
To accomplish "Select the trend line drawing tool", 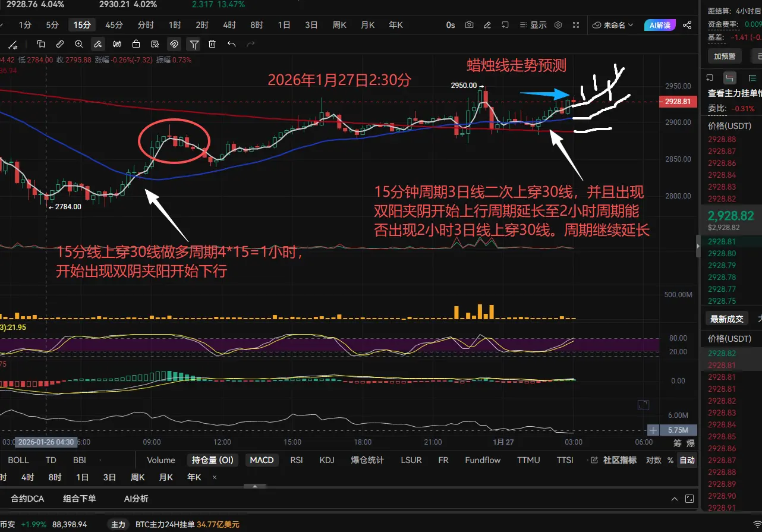I will pyautogui.click(x=13, y=44).
